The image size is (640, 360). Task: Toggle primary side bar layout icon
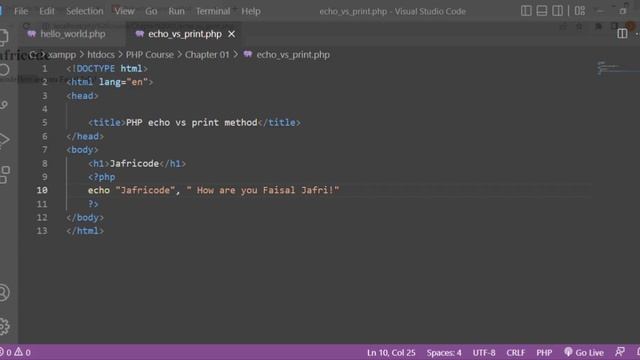click(x=526, y=11)
